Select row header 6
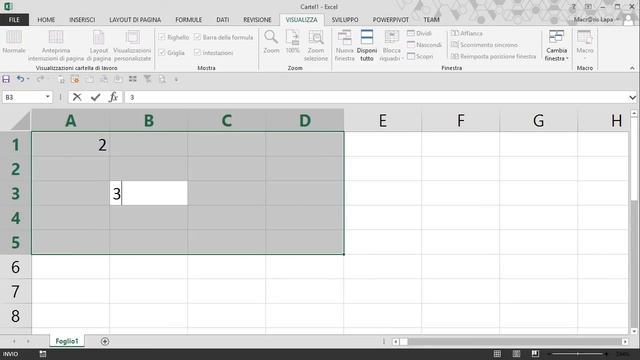 16,267
